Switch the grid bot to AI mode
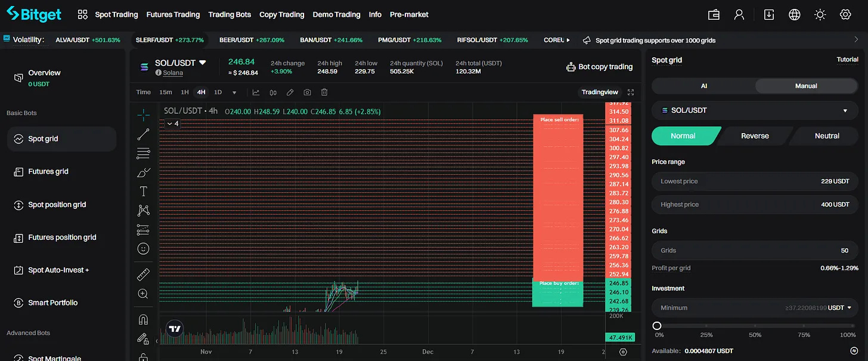 (x=703, y=85)
